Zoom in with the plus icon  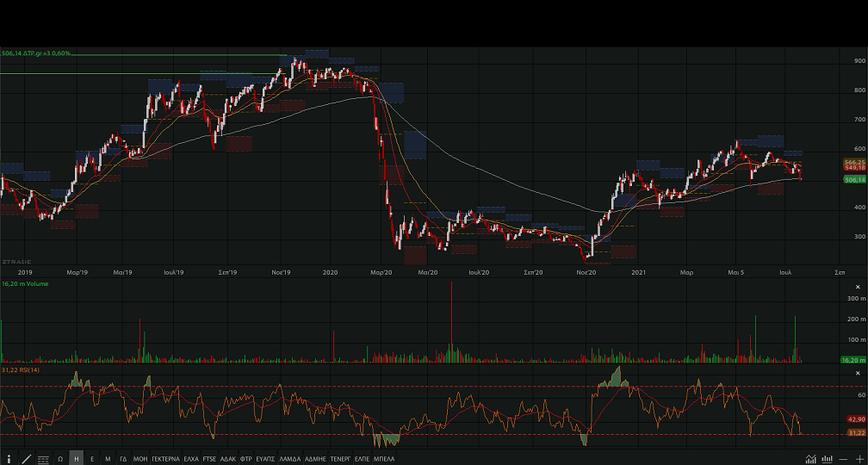tap(859, 459)
